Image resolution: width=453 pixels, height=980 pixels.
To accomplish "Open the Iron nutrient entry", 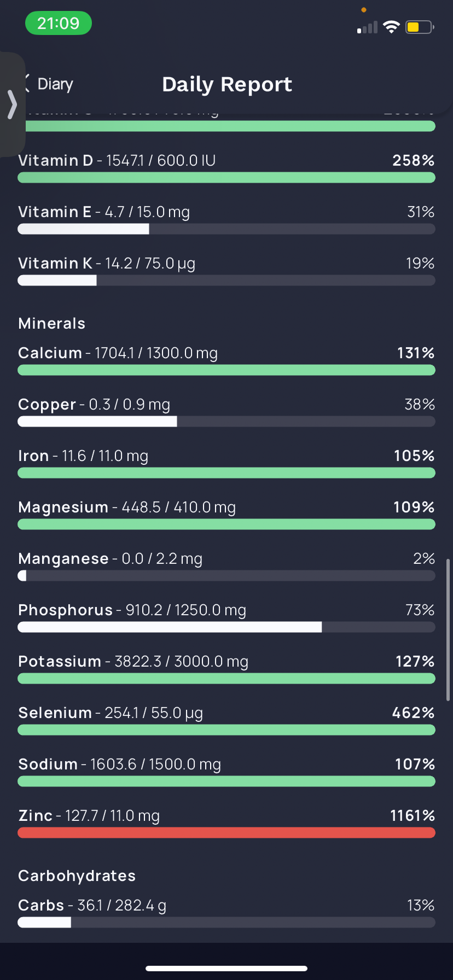I will [226, 463].
